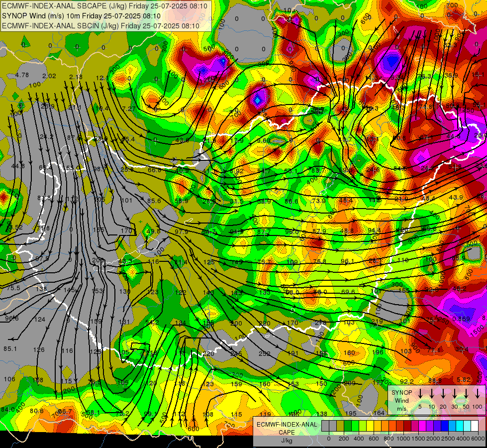Viewport: 487px width, 448px height.
Task: Click the m/s unit in wind legend
Action: pyautogui.click(x=401, y=409)
